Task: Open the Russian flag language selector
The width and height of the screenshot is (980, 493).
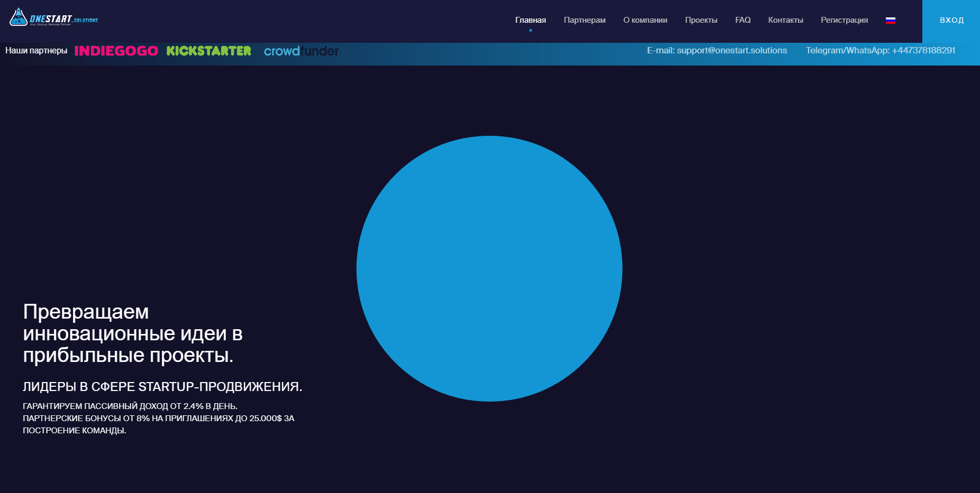Action: click(891, 20)
